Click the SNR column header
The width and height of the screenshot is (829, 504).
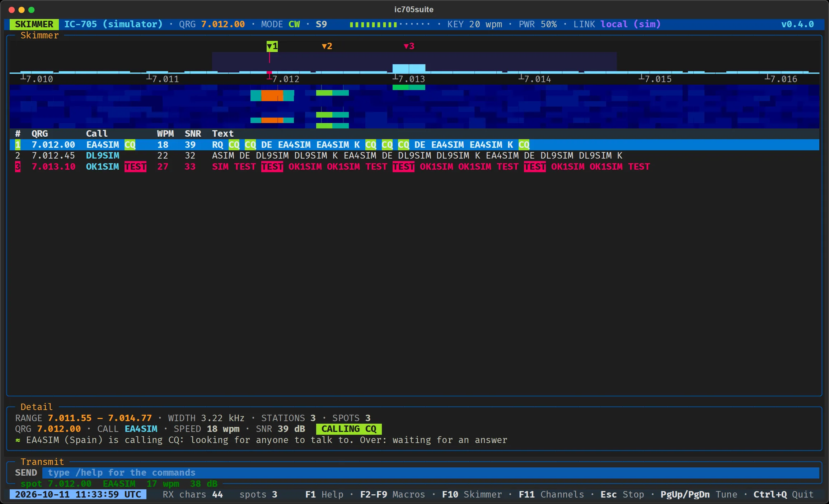(x=193, y=133)
